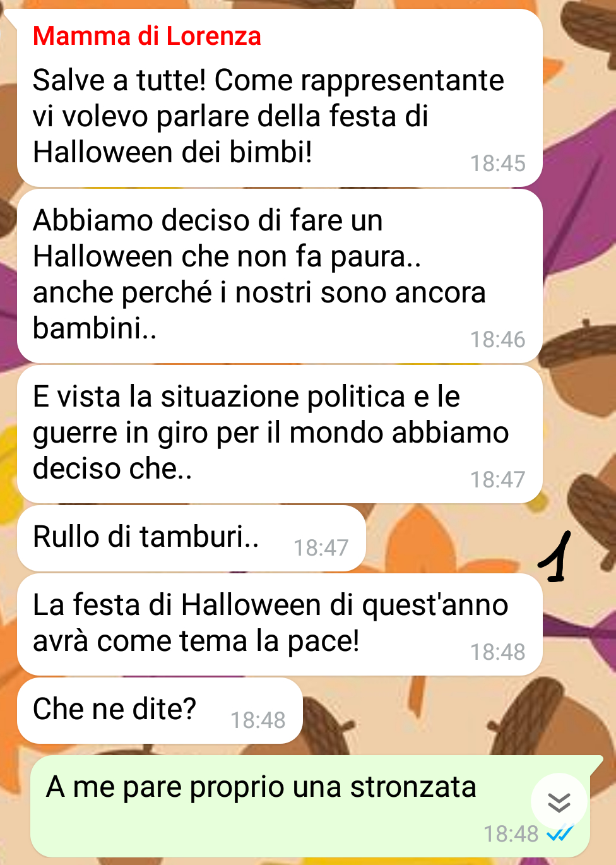
Task: Tap the message about 'situazione politica e le guerre'
Action: (280, 434)
